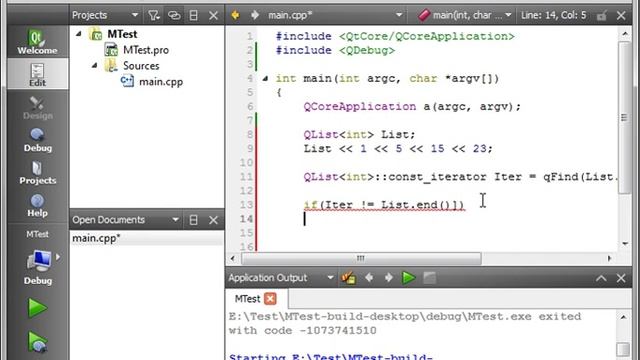The image size is (640, 360).
Task: Click the const_iterator Iter = qFind line
Action: coord(460,177)
